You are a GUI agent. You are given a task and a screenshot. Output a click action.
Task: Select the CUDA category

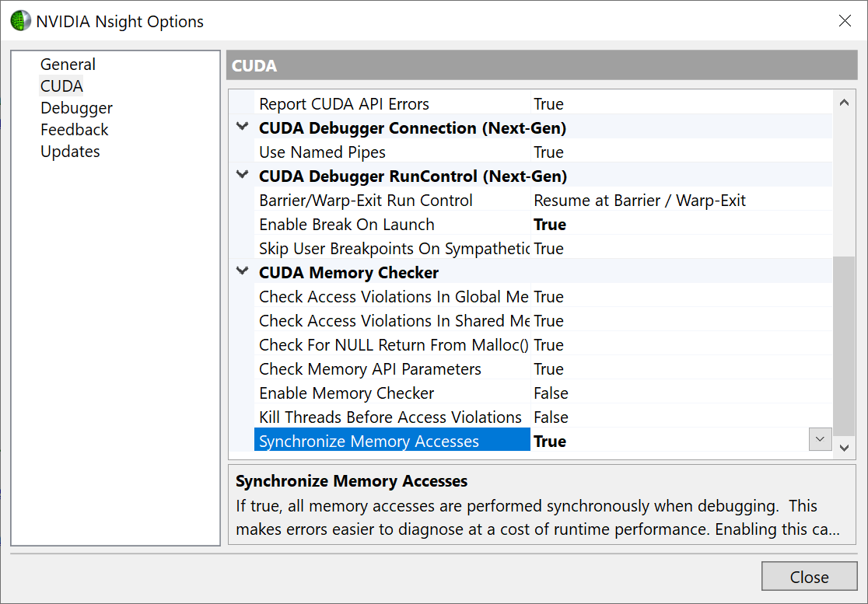[x=61, y=86]
